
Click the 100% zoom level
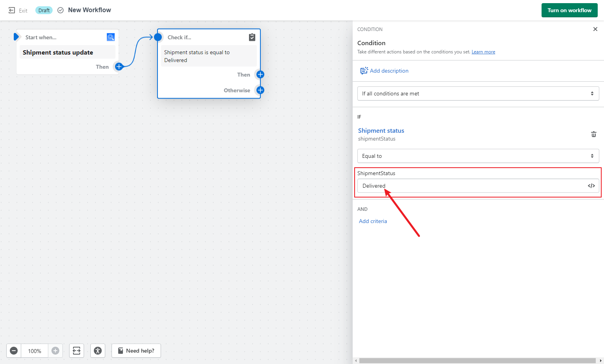(x=35, y=351)
